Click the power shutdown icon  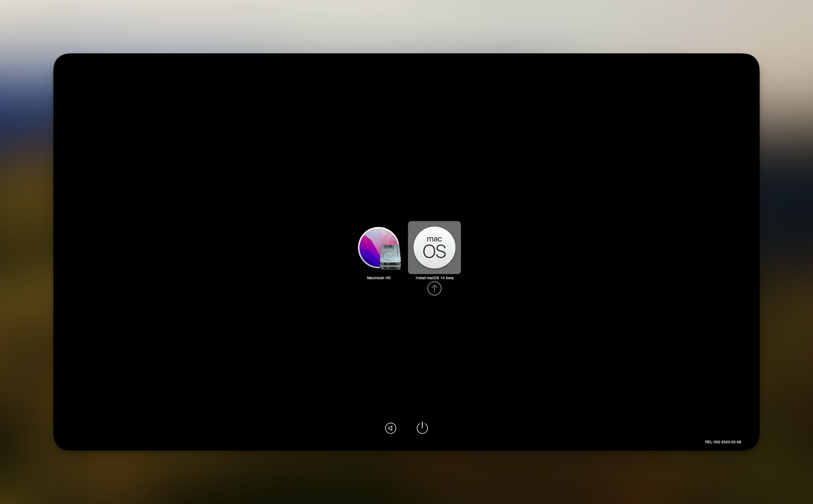click(422, 428)
